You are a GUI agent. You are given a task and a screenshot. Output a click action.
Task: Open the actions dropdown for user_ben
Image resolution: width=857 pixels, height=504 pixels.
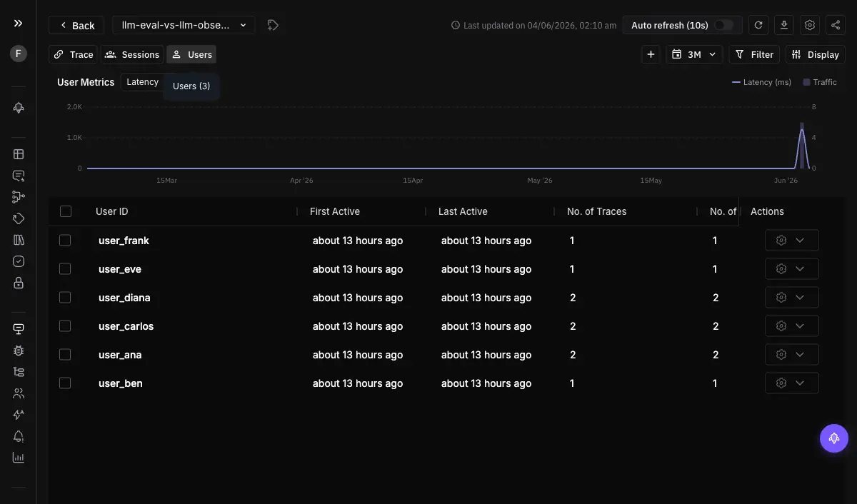click(792, 383)
